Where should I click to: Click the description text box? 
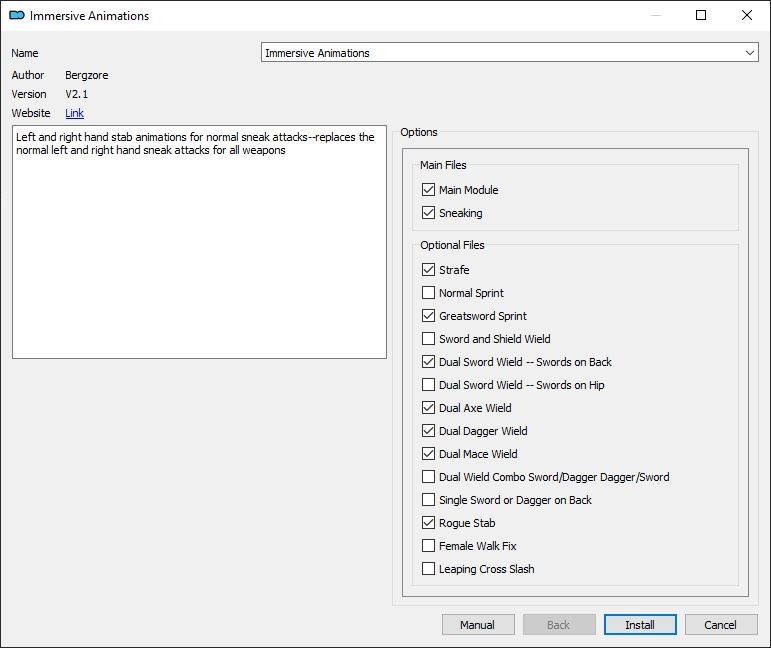(x=199, y=242)
